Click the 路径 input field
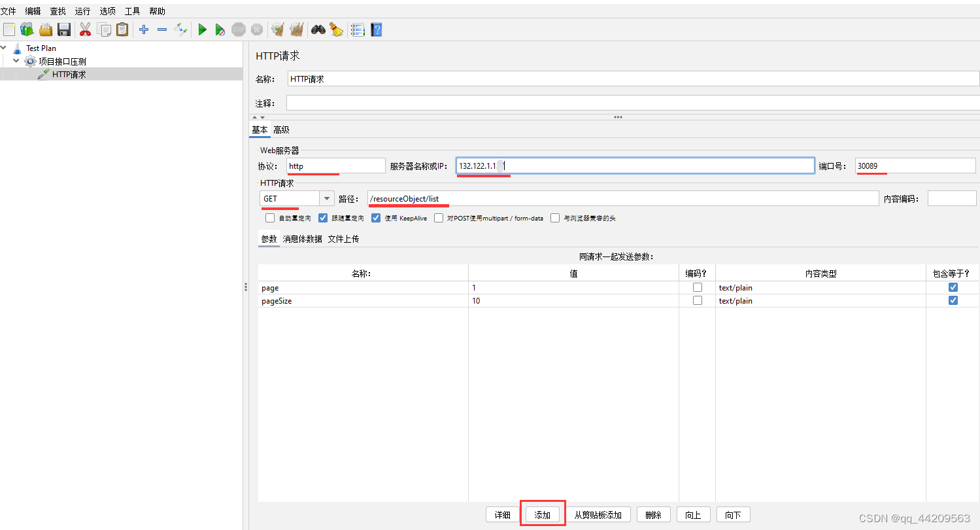The height and width of the screenshot is (530, 980). (x=623, y=198)
